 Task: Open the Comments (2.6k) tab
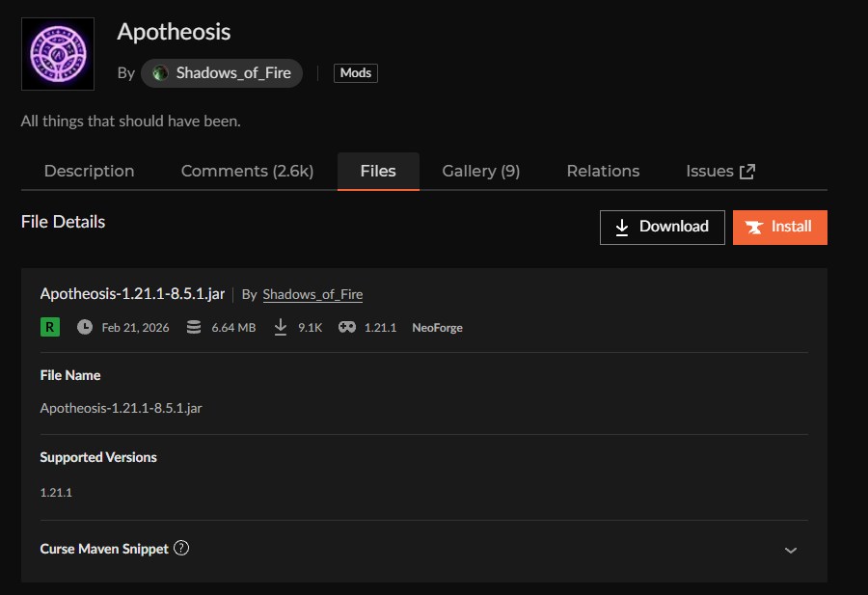pyautogui.click(x=247, y=171)
